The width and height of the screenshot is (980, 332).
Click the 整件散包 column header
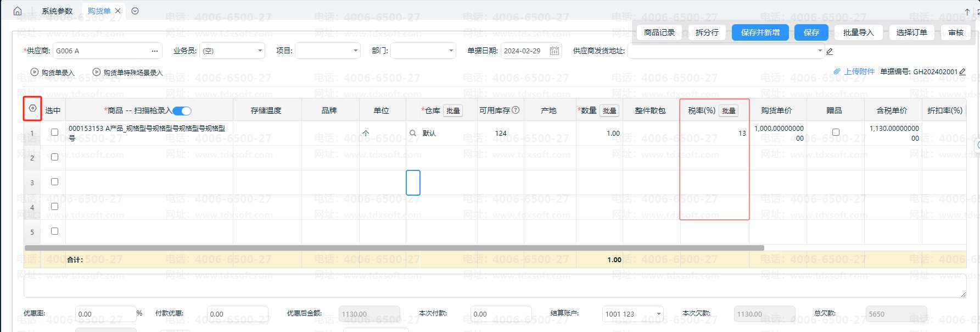(x=651, y=110)
